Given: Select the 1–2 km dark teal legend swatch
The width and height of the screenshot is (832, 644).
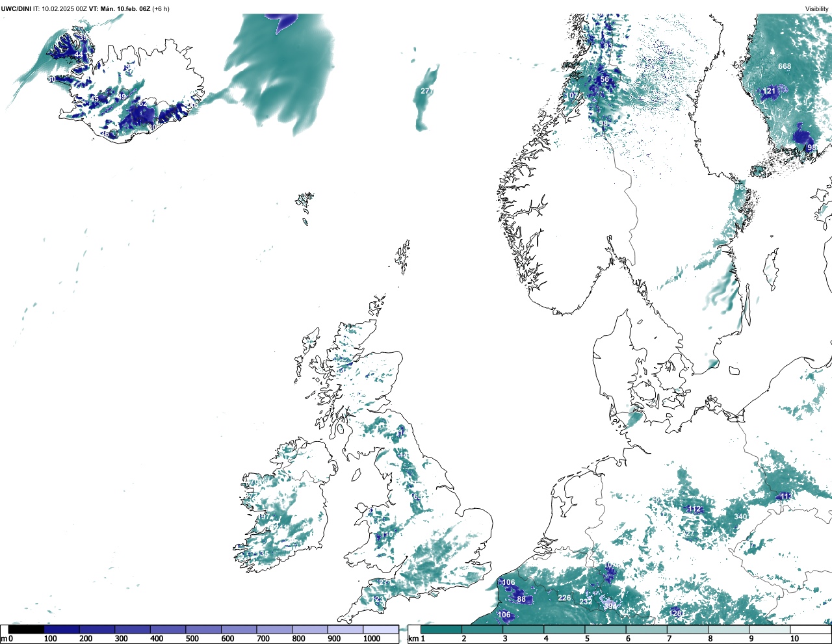Looking at the screenshot, I should pos(441,629).
